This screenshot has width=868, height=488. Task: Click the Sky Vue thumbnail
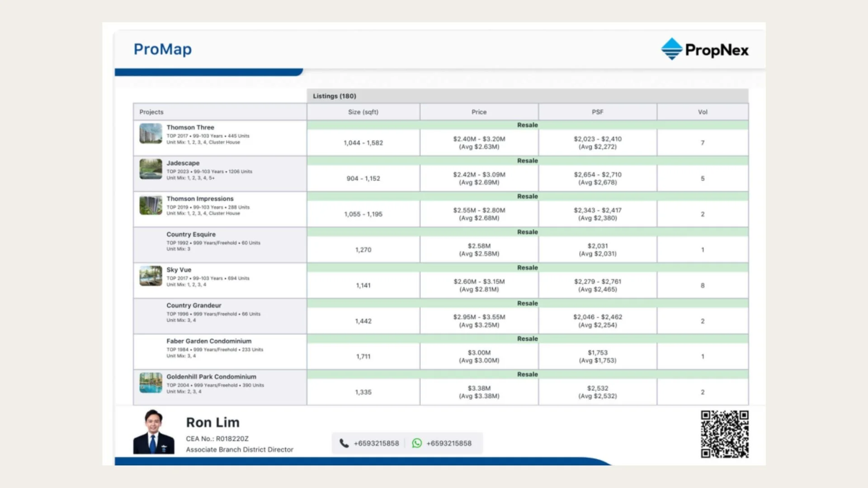[151, 276]
